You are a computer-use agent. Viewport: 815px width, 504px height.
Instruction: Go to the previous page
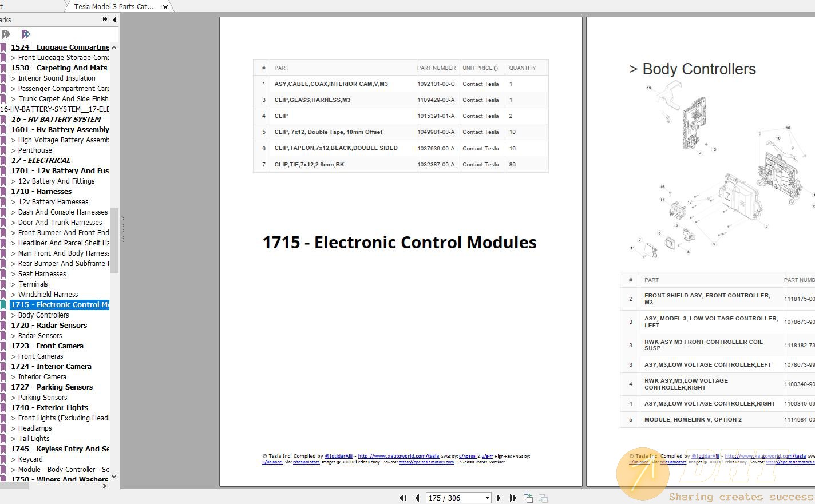pyautogui.click(x=417, y=498)
